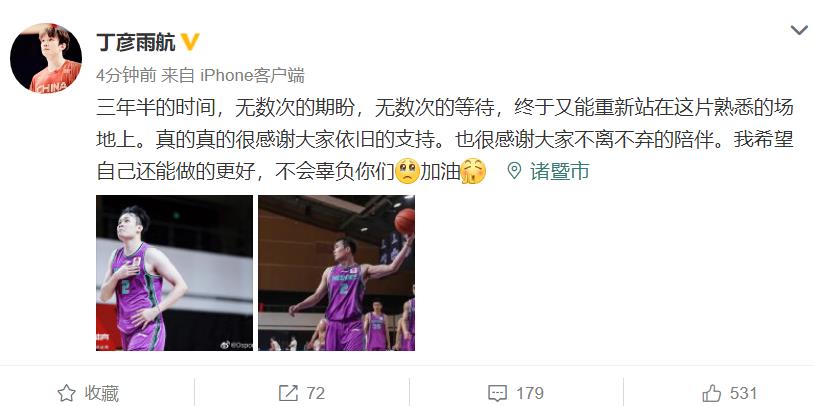
Task: Click the repost count 72
Action: [x=316, y=393]
